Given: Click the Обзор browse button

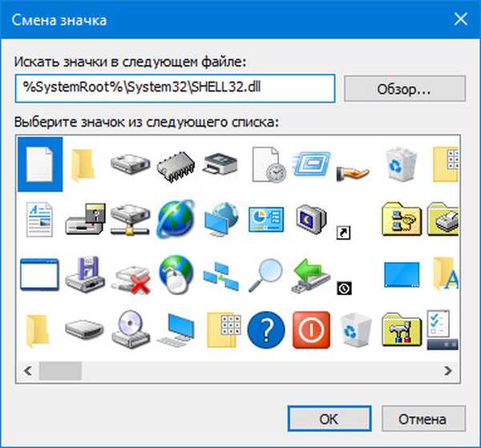Looking at the screenshot, I should click(x=405, y=88).
